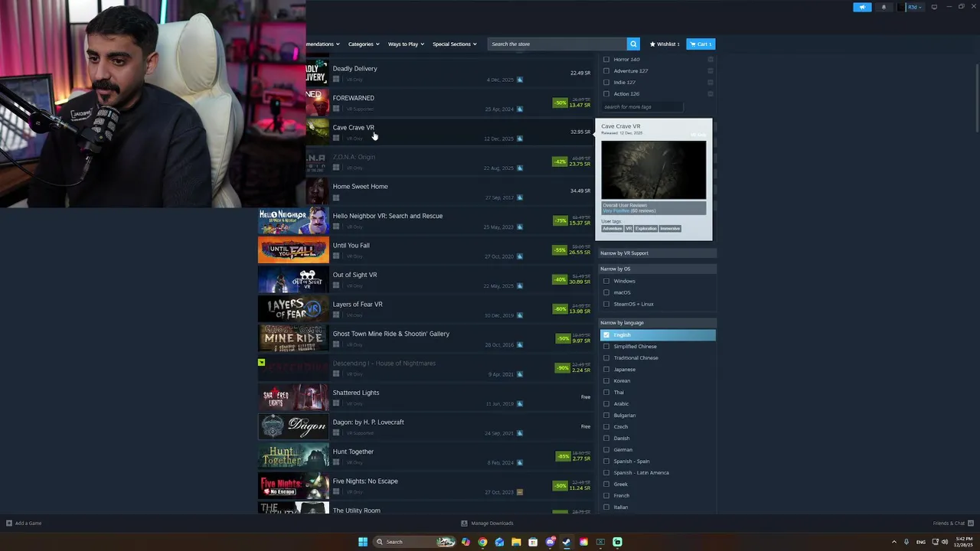Click the ENG input language indicator
Viewport: 980px width, 551px height.
pyautogui.click(x=921, y=542)
